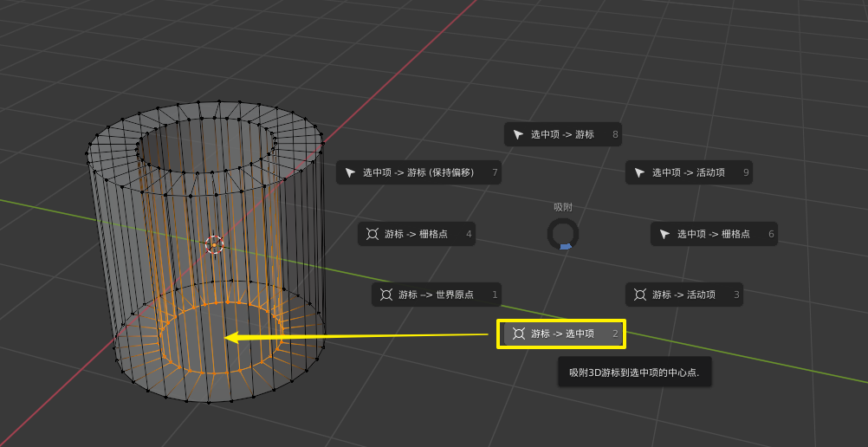Choose 选中项 -> 游标 pie menu entry
Viewport: 868px width, 447px height.
[x=562, y=134]
